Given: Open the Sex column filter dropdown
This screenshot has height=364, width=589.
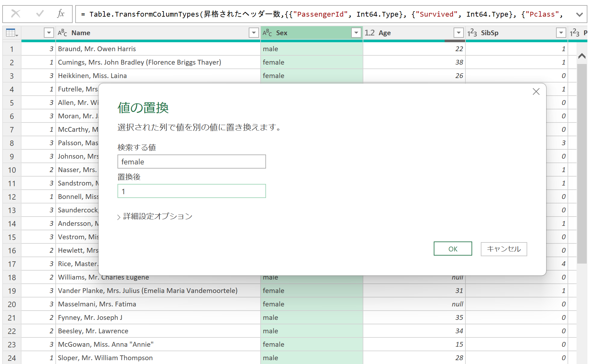Looking at the screenshot, I should 356,32.
